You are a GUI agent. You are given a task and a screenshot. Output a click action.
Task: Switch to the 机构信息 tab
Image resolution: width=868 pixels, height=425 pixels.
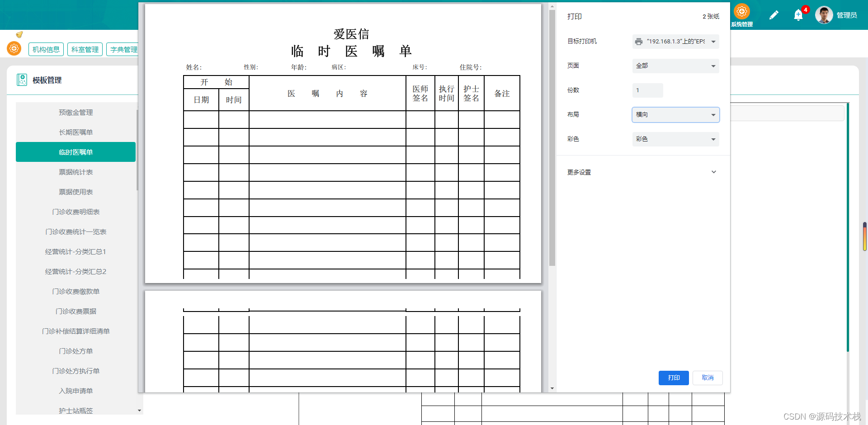(46, 49)
